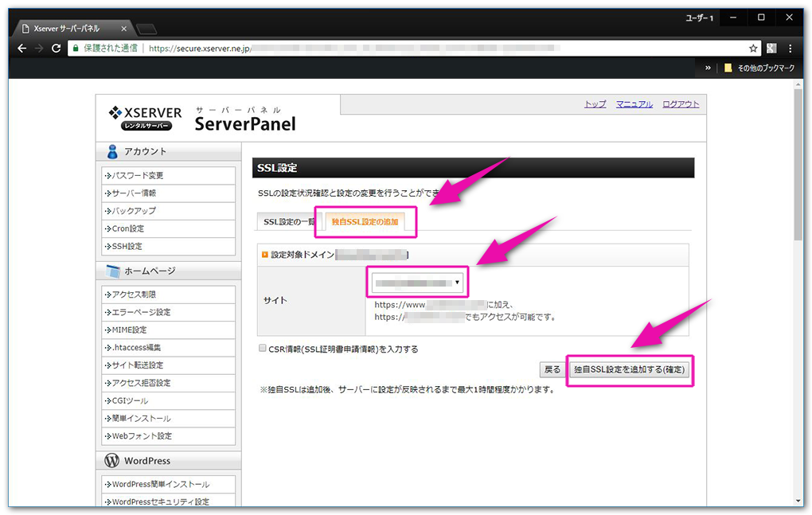Click the ログアウト link
This screenshot has width=812, height=515.
click(681, 103)
